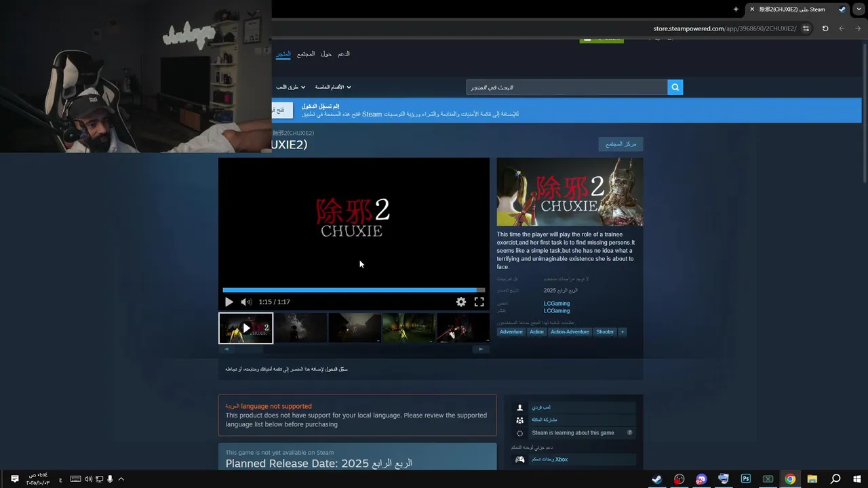Open the single-player feature link
The width and height of the screenshot is (868, 488).
pyautogui.click(x=541, y=407)
